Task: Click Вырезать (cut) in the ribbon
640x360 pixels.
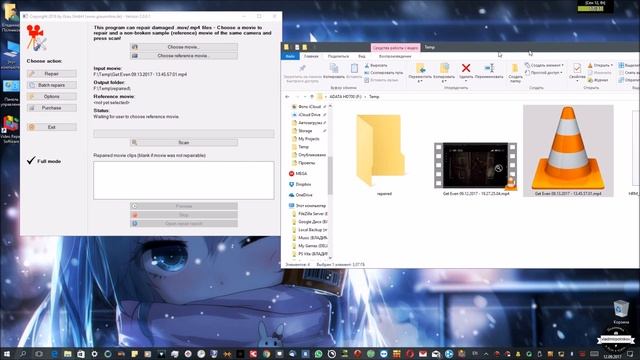Action: (376, 65)
